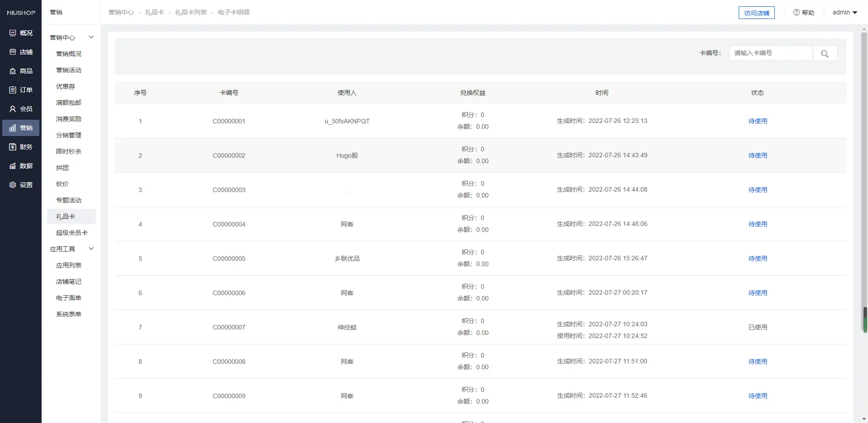Click the help (帮助) question mark icon

pyautogui.click(x=796, y=13)
